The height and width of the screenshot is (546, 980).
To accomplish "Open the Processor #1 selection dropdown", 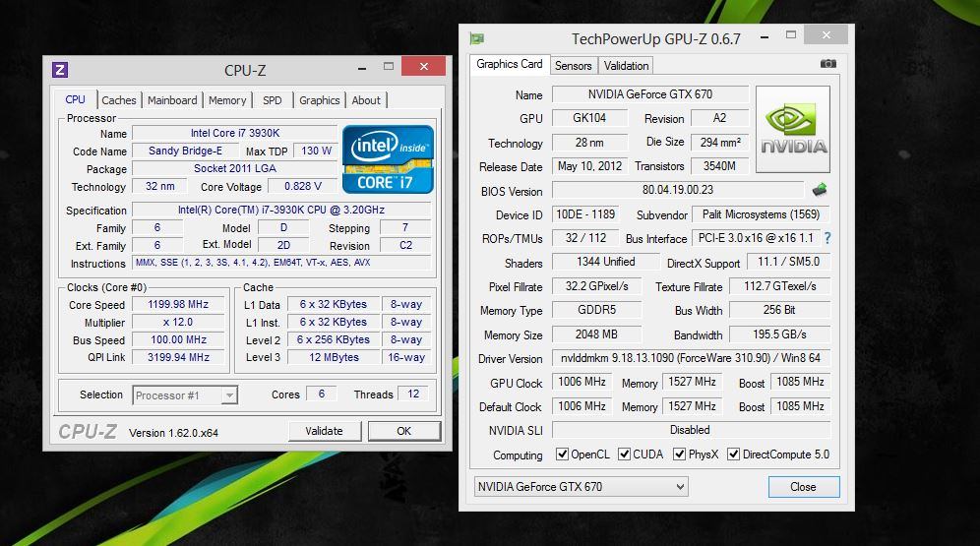I will [x=185, y=395].
